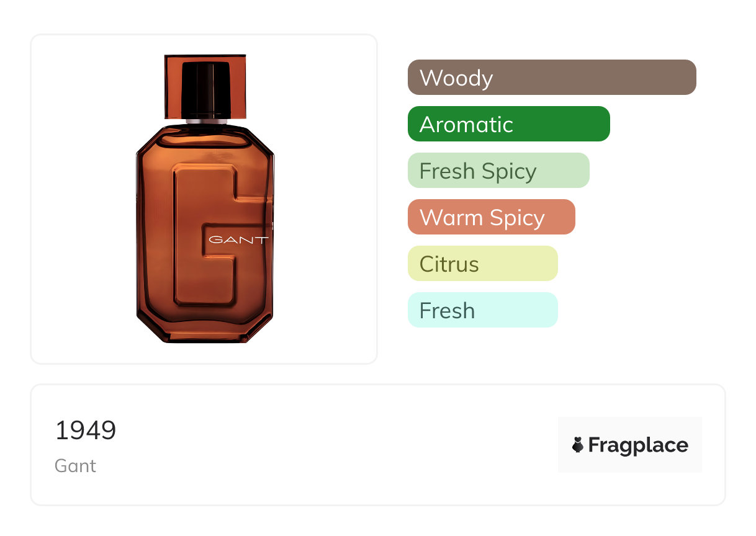Click the Warm Spicy accord bar
Viewport: 756px width, 536px height.
pyautogui.click(x=491, y=217)
